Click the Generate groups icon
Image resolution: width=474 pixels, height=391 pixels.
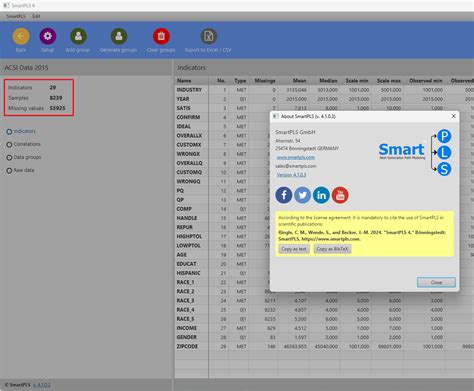click(119, 36)
